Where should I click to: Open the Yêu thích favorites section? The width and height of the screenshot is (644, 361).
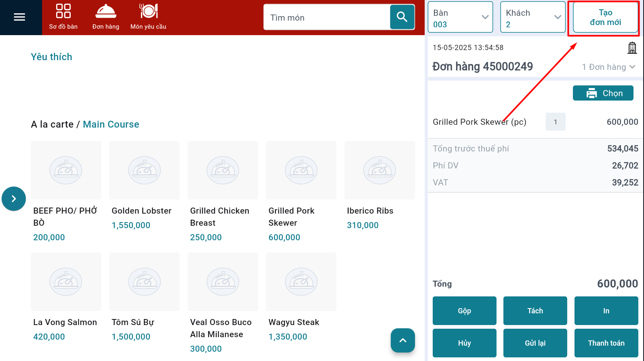coord(52,57)
